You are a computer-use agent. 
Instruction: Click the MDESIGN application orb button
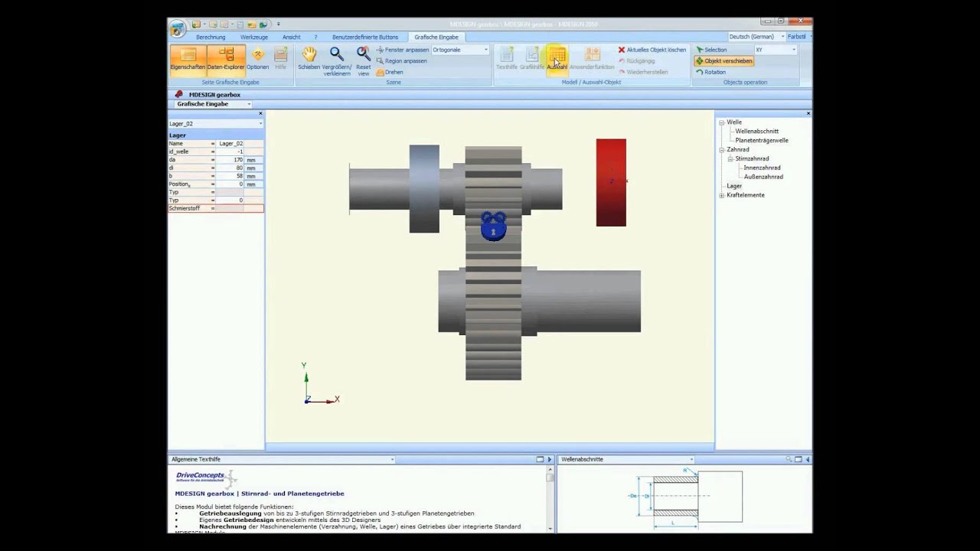[x=178, y=29]
